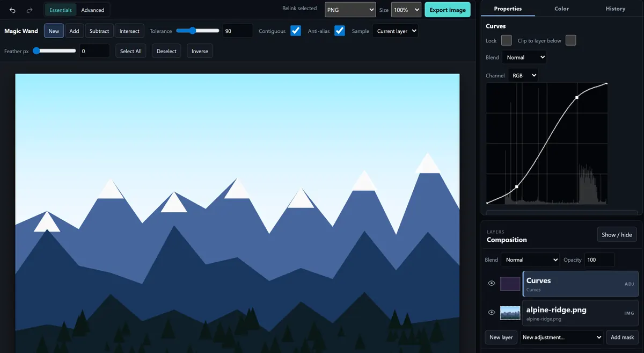Open the Sample Current layer dropdown
The height and width of the screenshot is (353, 644).
pyautogui.click(x=395, y=31)
